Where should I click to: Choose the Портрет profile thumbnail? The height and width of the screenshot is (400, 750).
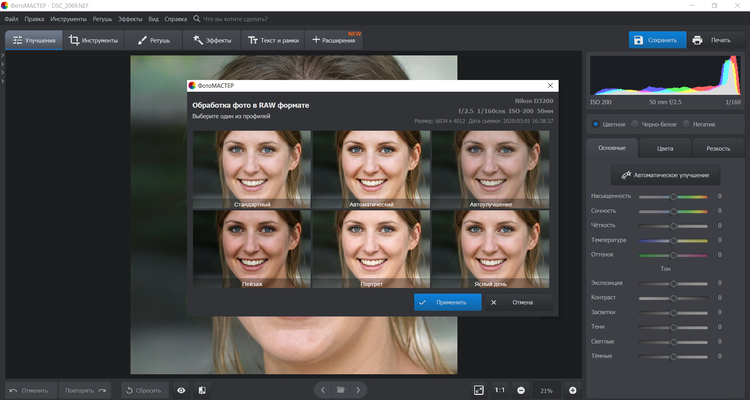[372, 248]
